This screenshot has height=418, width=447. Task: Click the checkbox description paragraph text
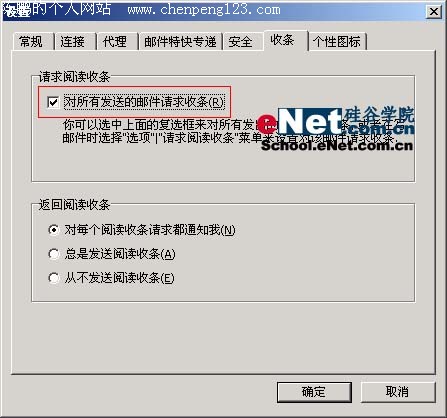coord(230,131)
